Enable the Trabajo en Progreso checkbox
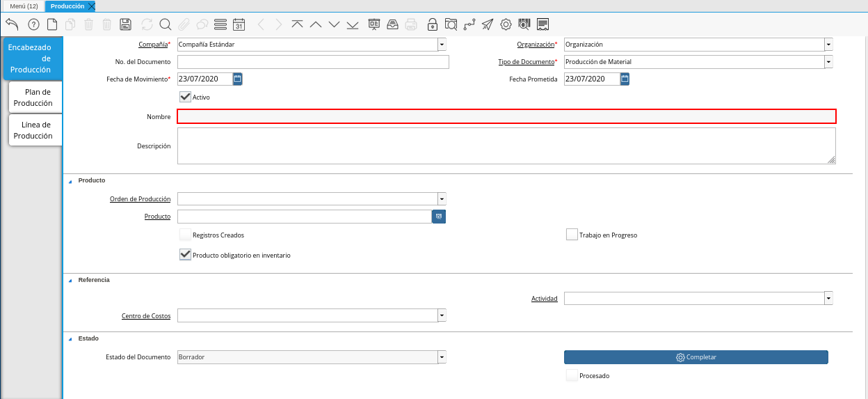This screenshot has height=399, width=868. click(x=572, y=235)
